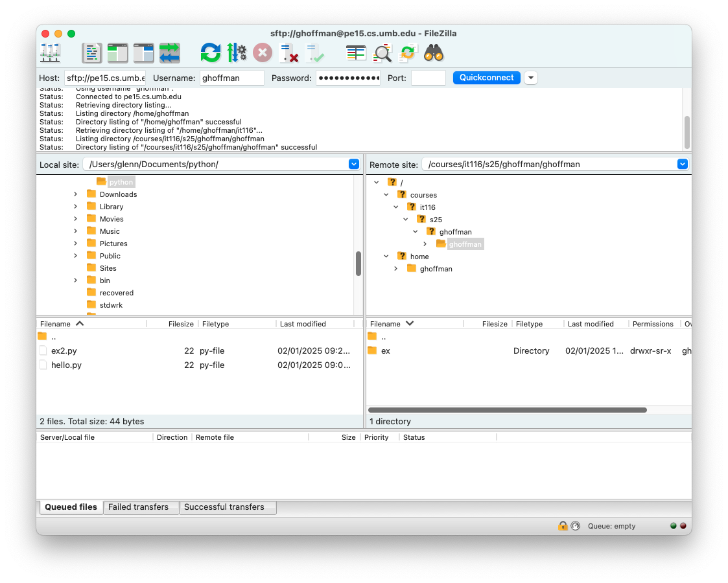Select the local file hello.py
Viewport: 728px width, 583px height.
click(66, 365)
